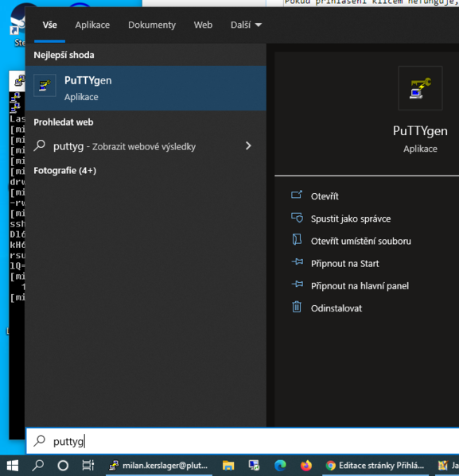The image size is (459, 476).
Task: Choose Odinstalovat to uninstall PuTTYgen
Action: 336,308
